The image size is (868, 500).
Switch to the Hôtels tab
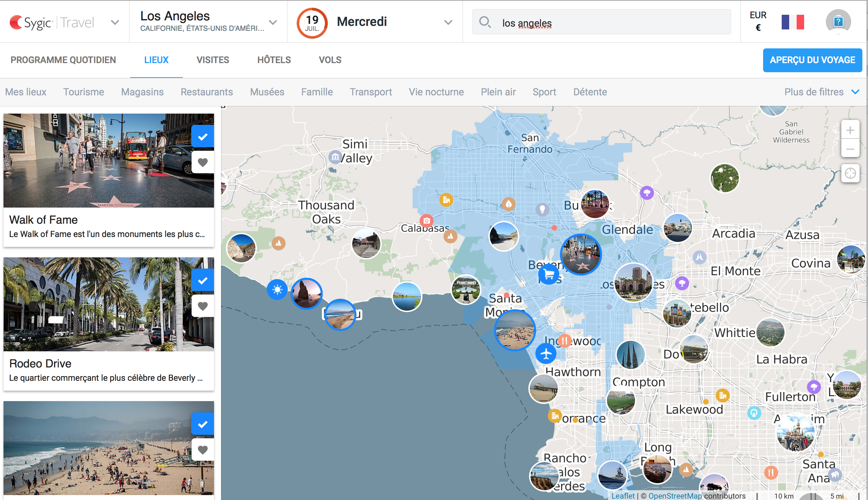pyautogui.click(x=274, y=60)
